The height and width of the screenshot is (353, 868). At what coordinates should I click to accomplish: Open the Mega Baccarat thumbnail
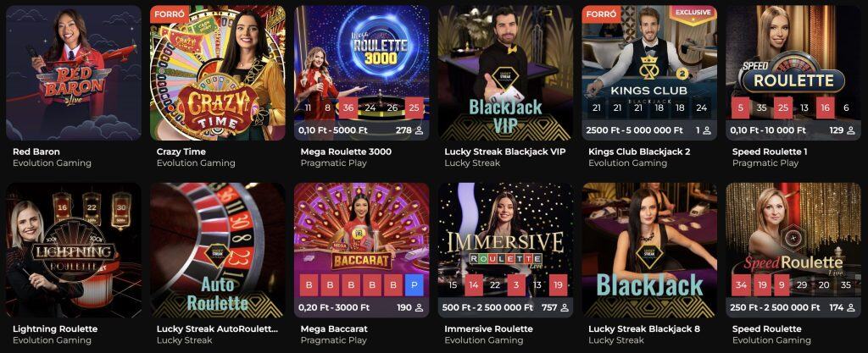pyautogui.click(x=361, y=251)
